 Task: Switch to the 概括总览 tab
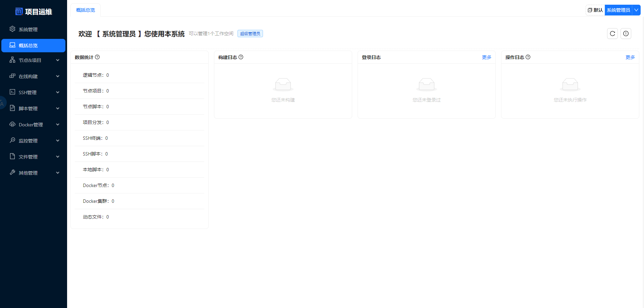[x=85, y=10]
